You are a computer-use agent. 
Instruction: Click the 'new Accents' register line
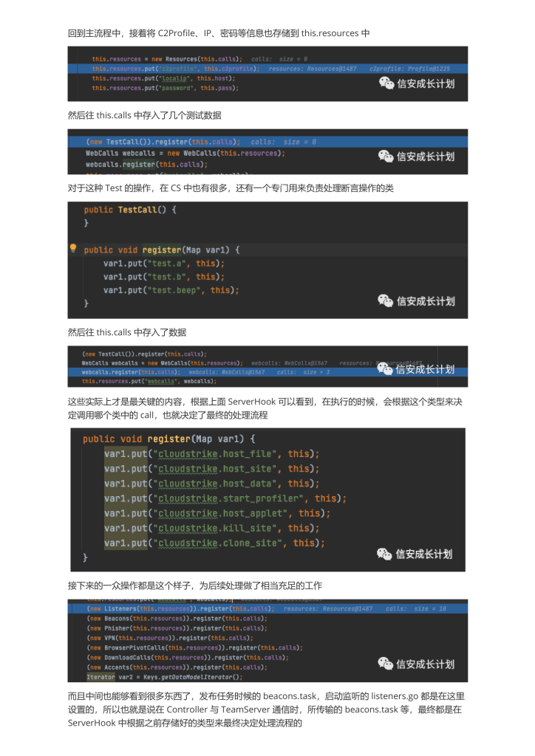click(x=177, y=667)
